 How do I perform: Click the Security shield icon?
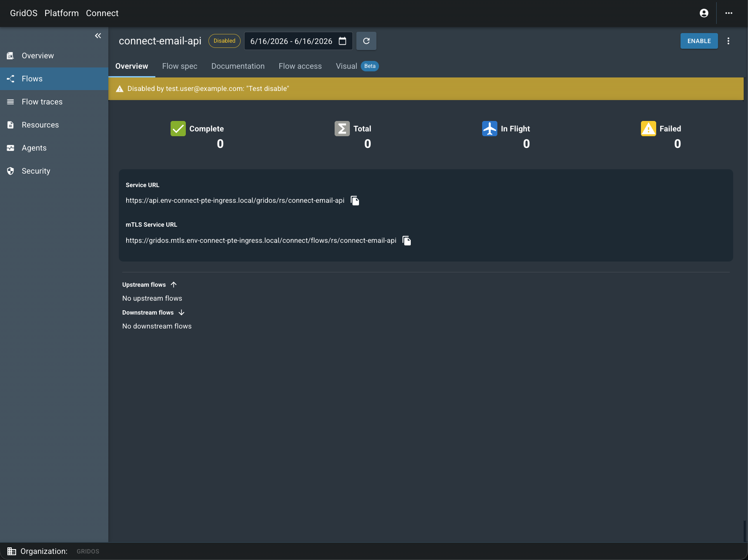[x=10, y=171]
